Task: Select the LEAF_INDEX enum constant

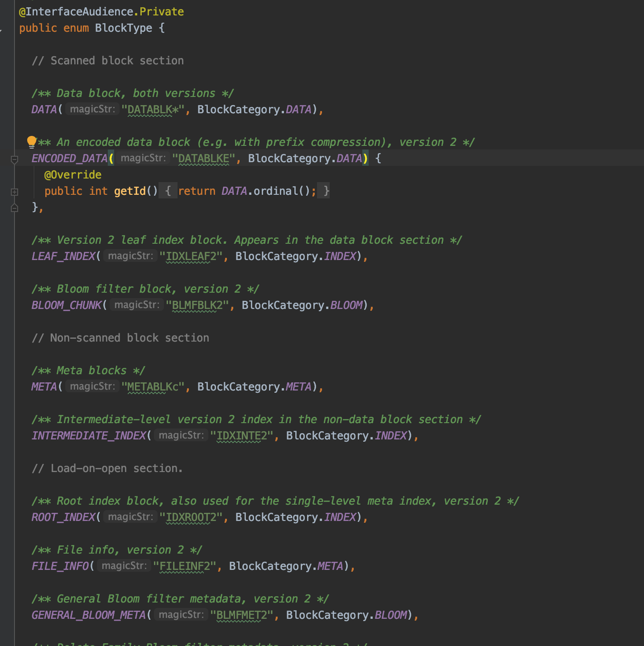Action: (63, 256)
